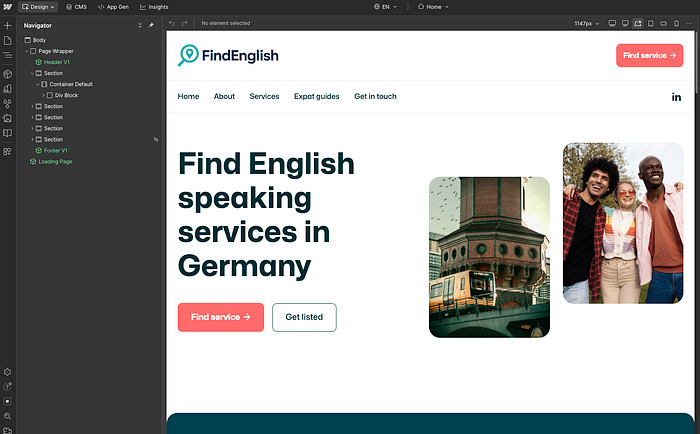Viewport: 700px width, 434px height.
Task: Expand the Div Block node
Action: point(43,95)
